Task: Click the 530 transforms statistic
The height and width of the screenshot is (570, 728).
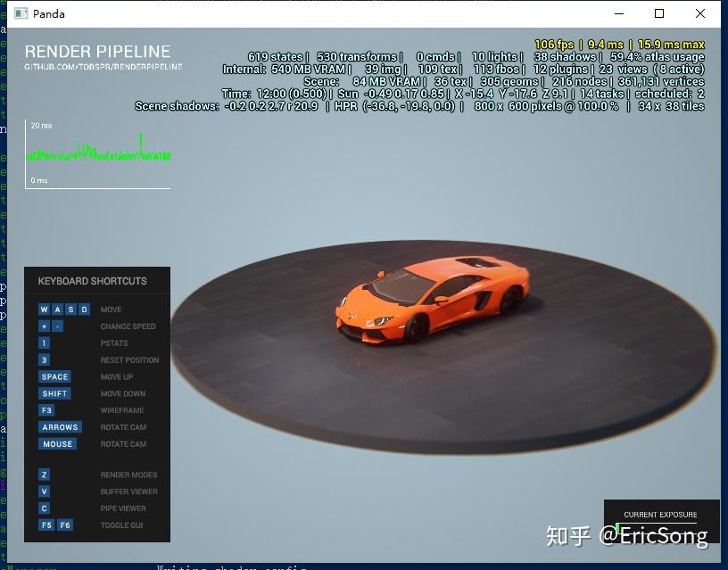Action: click(357, 56)
